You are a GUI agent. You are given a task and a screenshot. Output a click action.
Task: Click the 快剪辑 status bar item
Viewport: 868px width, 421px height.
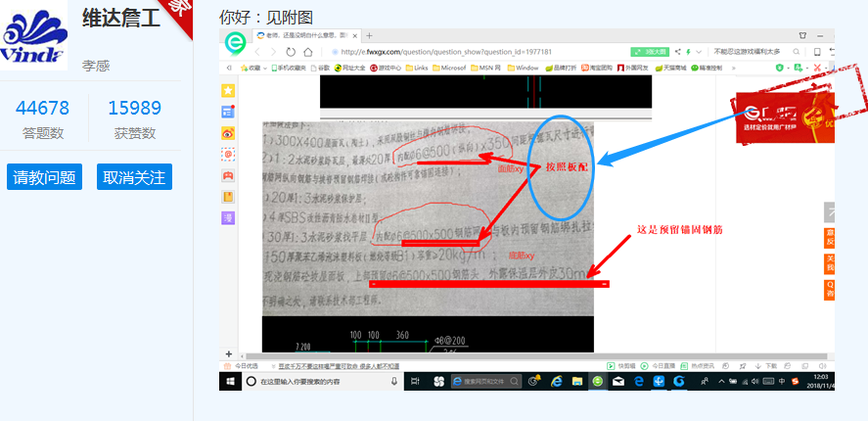tap(621, 366)
